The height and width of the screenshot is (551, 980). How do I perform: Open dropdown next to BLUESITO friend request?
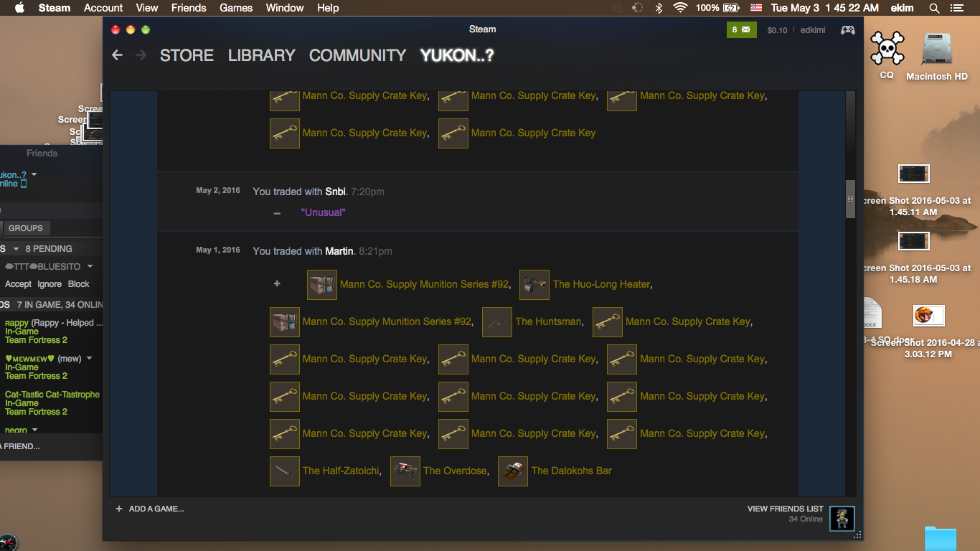click(90, 266)
